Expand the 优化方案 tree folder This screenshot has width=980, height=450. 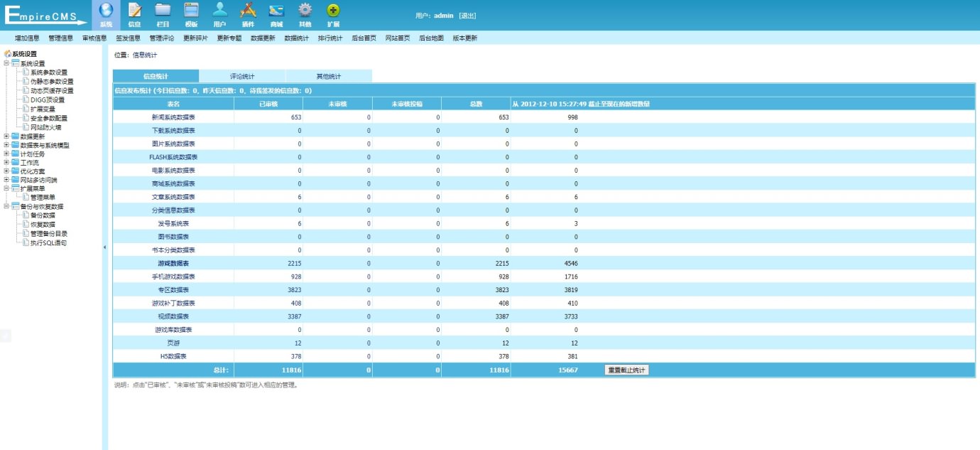(6, 171)
